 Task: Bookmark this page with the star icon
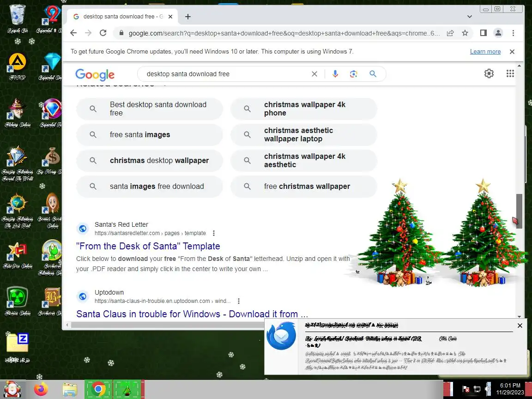(465, 33)
